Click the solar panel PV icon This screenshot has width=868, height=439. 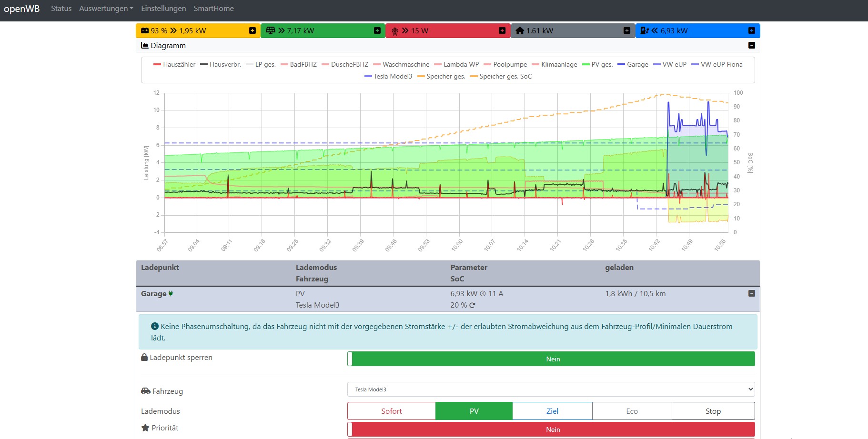[270, 30]
